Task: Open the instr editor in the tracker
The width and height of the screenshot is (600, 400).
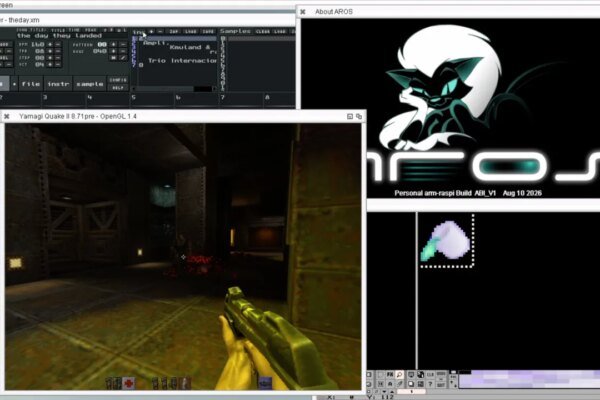Action: [x=58, y=84]
